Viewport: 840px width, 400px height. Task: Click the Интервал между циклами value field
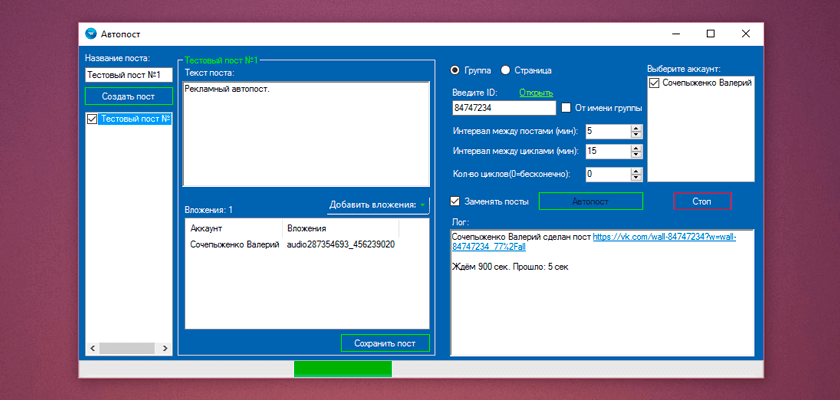click(609, 152)
